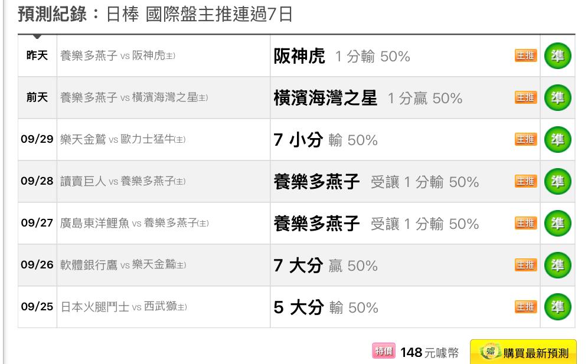
Task: Click the 主推 tag in 09/26 row
Action: pyautogui.click(x=526, y=265)
